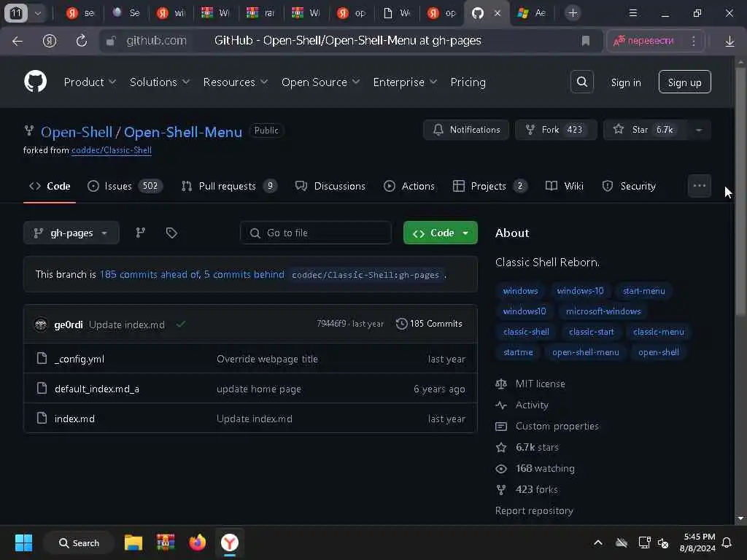The height and width of the screenshot is (560, 747).
Task: Click the Pricing link
Action: pos(468,82)
